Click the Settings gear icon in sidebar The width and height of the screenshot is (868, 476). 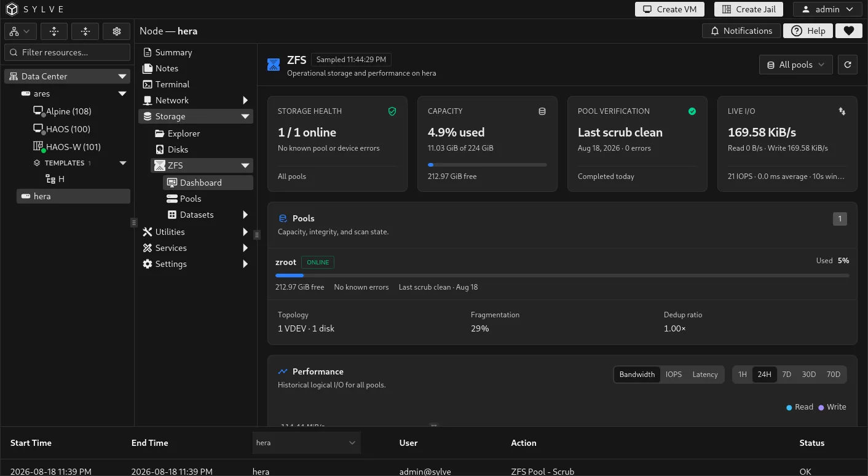148,264
